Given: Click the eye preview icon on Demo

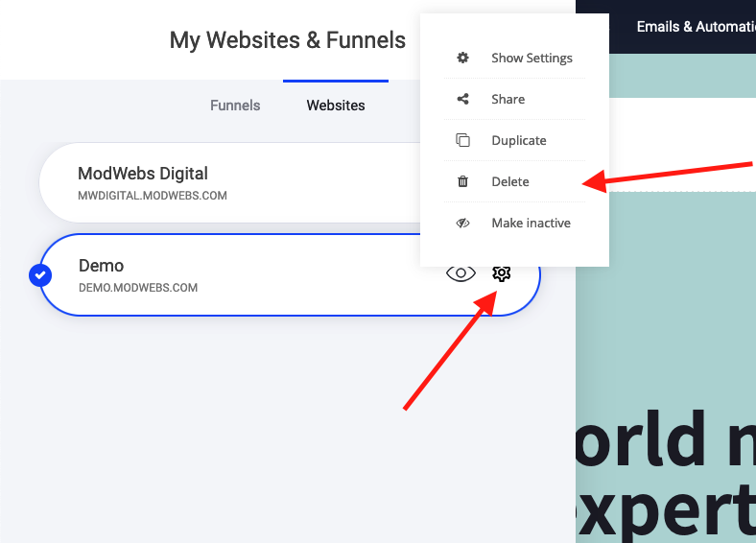Looking at the screenshot, I should coord(461,274).
